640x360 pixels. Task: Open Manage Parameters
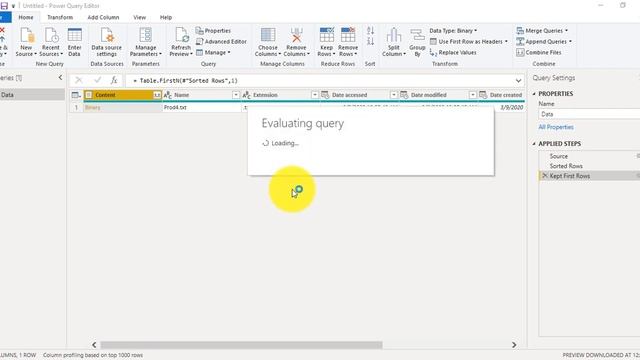pyautogui.click(x=146, y=42)
